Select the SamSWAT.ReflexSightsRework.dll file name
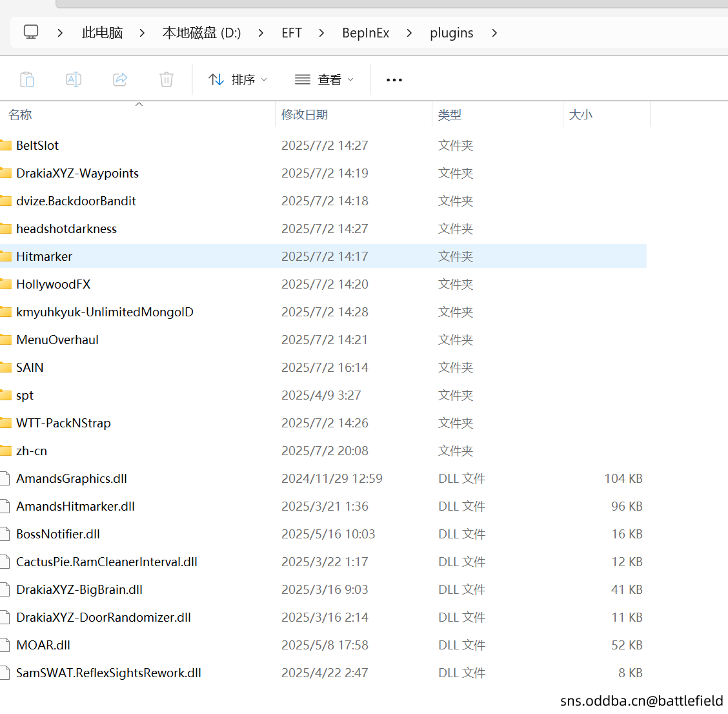The width and height of the screenshot is (728, 714). click(x=108, y=673)
